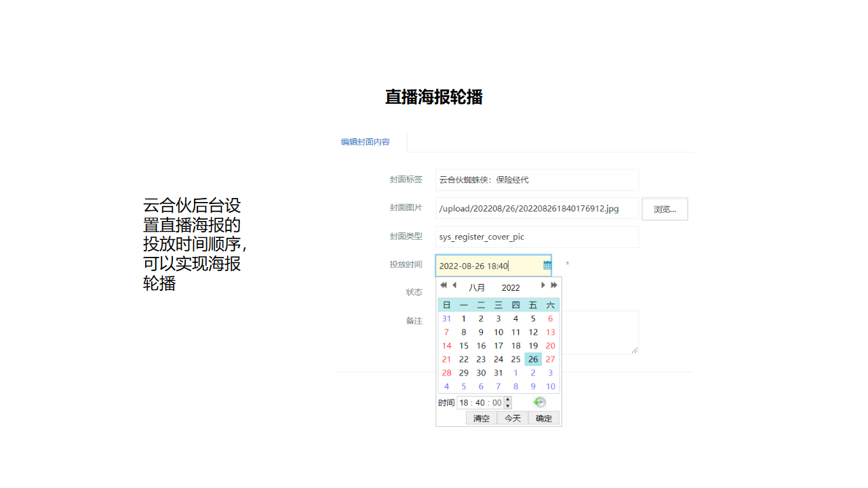Click the green clock quick-select icon
This screenshot has width=868, height=488.
point(539,402)
